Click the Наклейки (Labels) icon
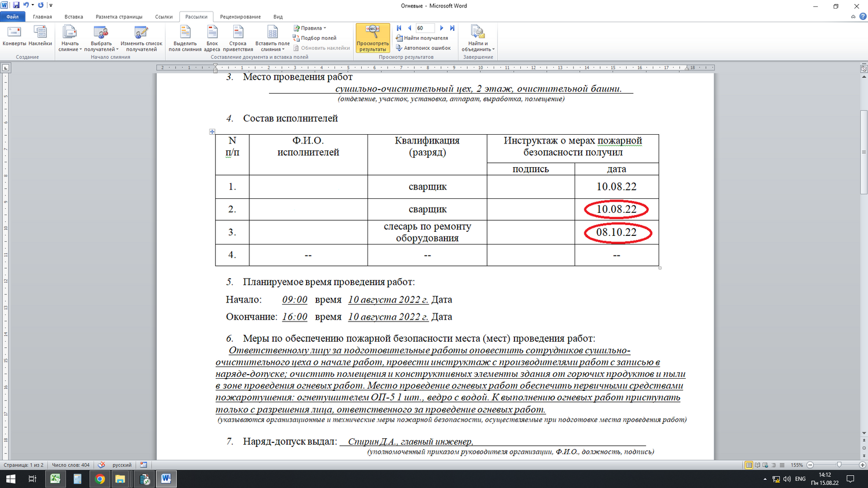This screenshot has width=868, height=488. click(40, 36)
